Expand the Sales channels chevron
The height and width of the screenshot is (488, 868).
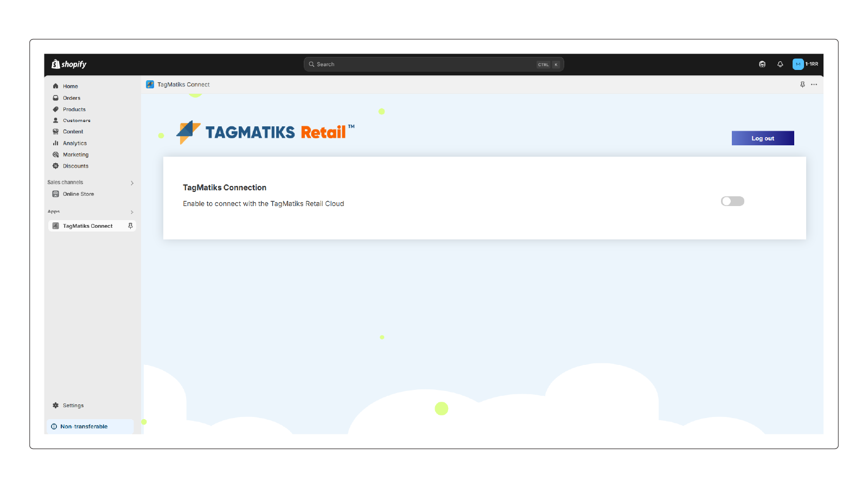coord(132,183)
